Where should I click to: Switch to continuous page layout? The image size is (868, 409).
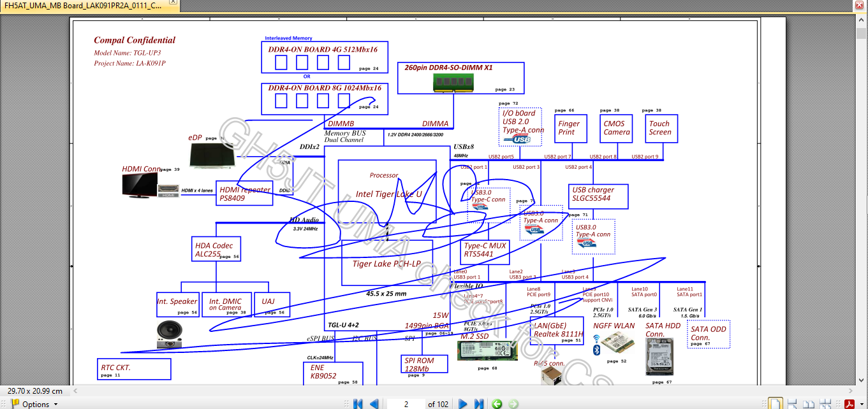792,404
